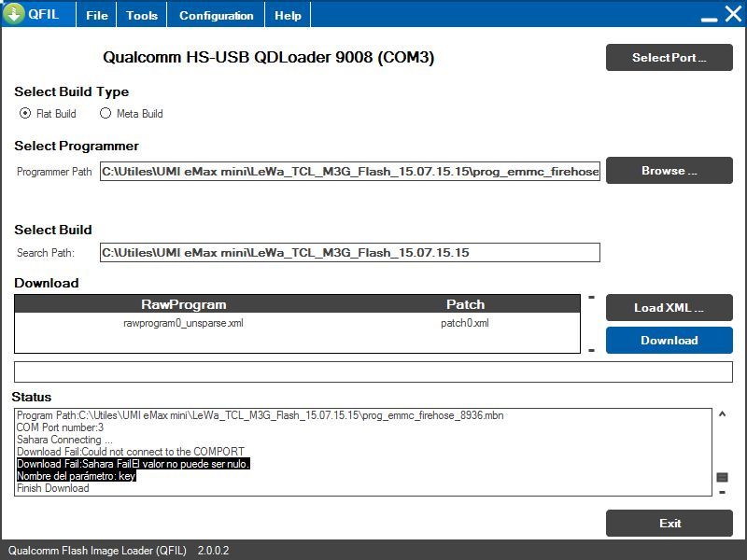Click the minus button above the download list
The image size is (747, 560).
coord(591,297)
